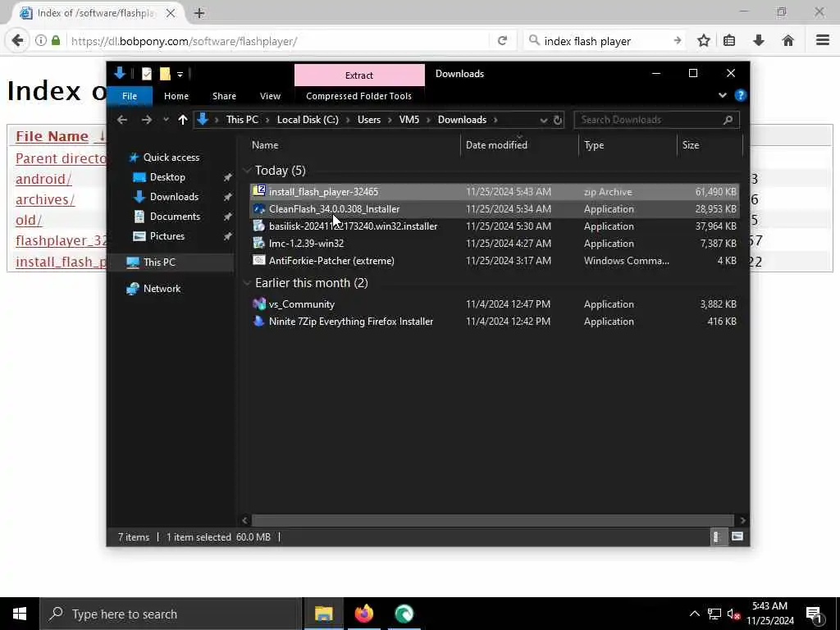
Task: Select Ninite 7Zip Everything Firefox Installer
Action: 495,322
